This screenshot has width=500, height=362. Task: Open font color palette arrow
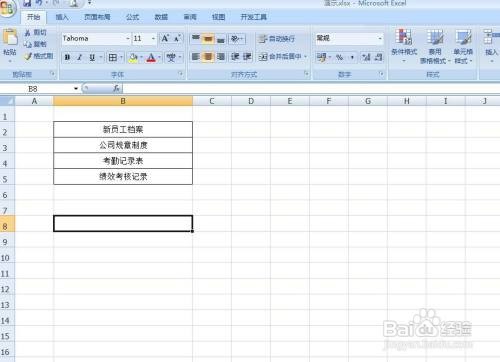[x=159, y=57]
